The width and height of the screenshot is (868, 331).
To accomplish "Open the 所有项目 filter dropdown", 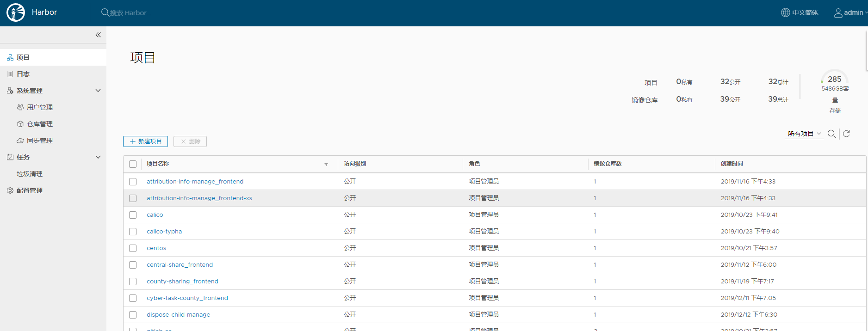I will tap(804, 134).
